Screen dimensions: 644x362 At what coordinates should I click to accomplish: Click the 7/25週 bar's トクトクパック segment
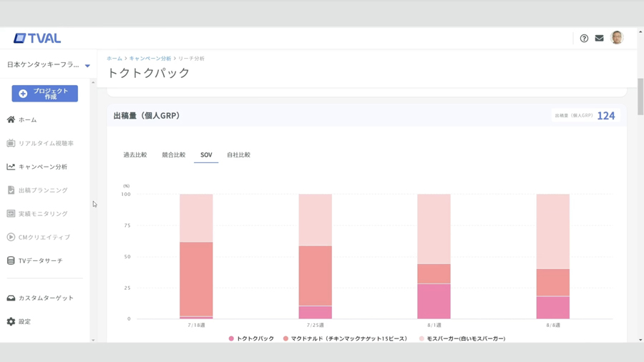click(x=315, y=313)
